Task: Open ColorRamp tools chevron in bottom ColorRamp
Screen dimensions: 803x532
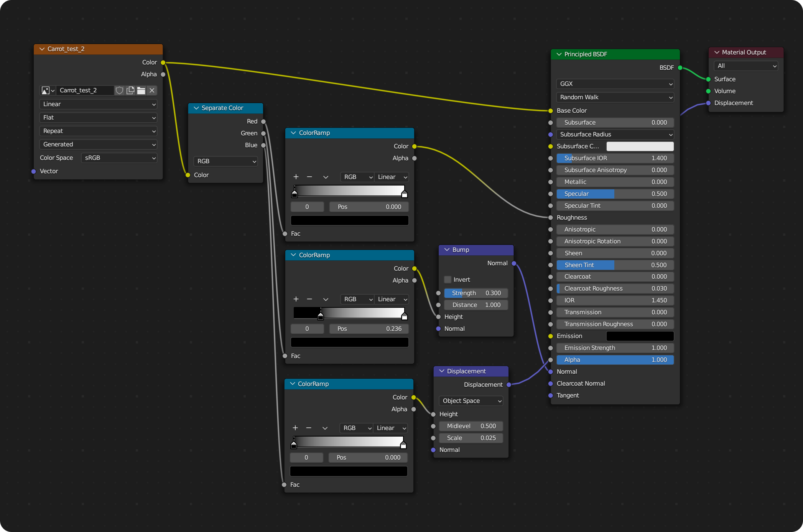Action: point(325,428)
